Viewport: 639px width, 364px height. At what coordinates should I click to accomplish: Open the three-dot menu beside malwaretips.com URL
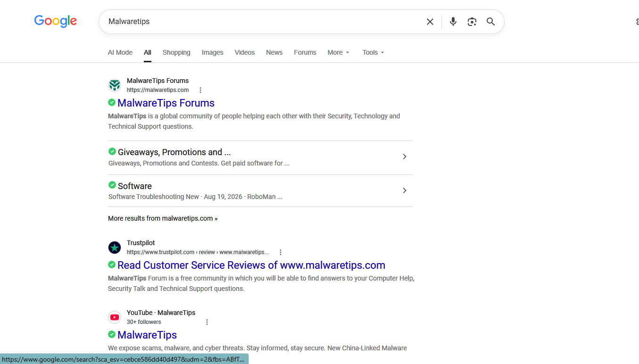pyautogui.click(x=200, y=90)
